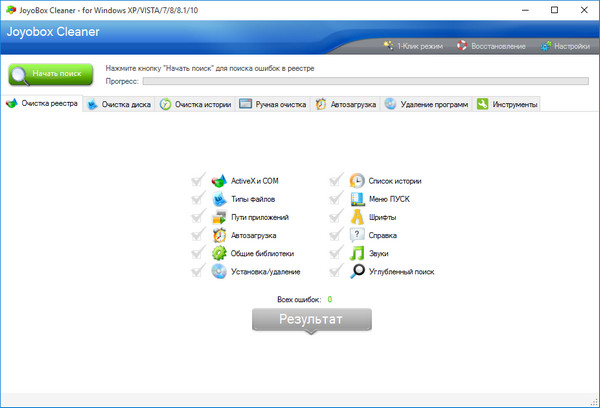Click the Общие библиотеки label

pos(262,253)
